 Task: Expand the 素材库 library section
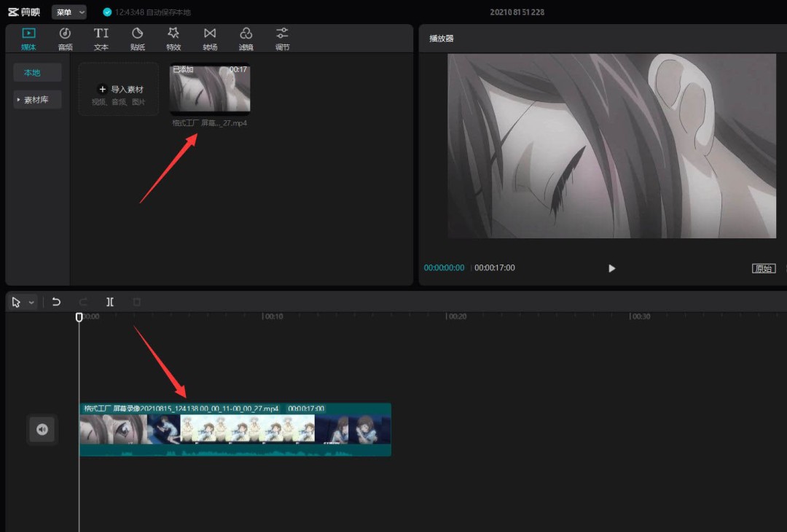(x=36, y=100)
